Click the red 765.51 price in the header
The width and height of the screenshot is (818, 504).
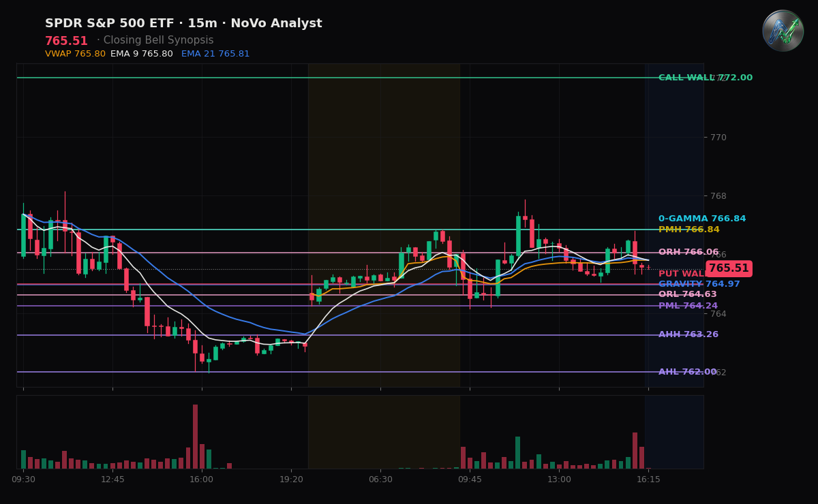pos(66,41)
